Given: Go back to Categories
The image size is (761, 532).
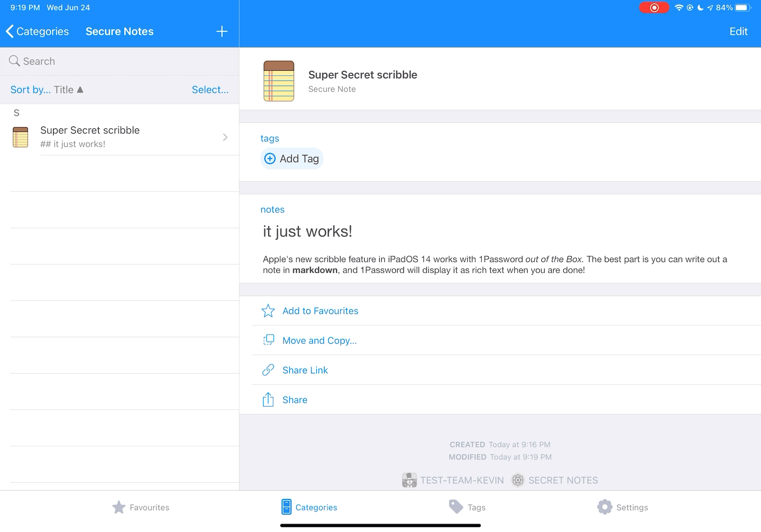Looking at the screenshot, I should pyautogui.click(x=38, y=31).
